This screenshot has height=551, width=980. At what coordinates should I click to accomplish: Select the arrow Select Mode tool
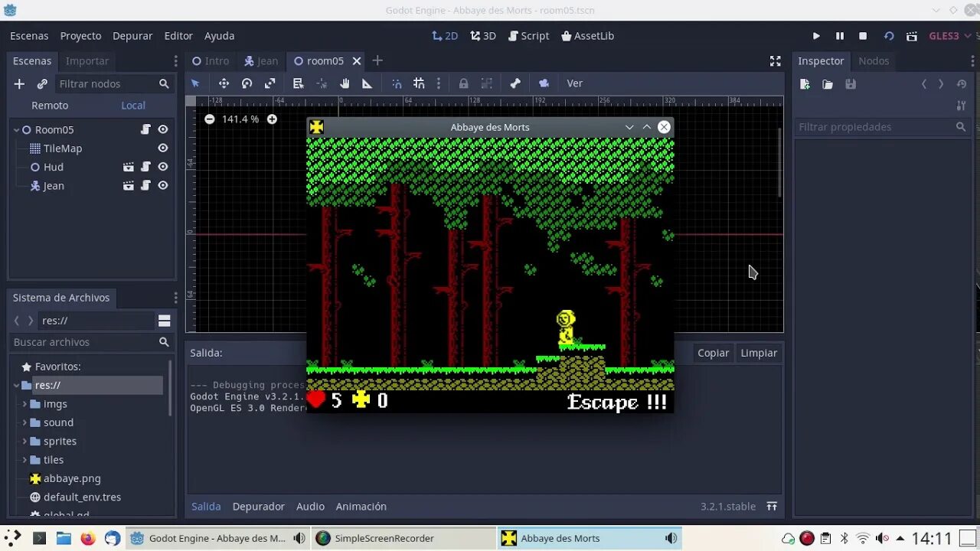pyautogui.click(x=195, y=83)
